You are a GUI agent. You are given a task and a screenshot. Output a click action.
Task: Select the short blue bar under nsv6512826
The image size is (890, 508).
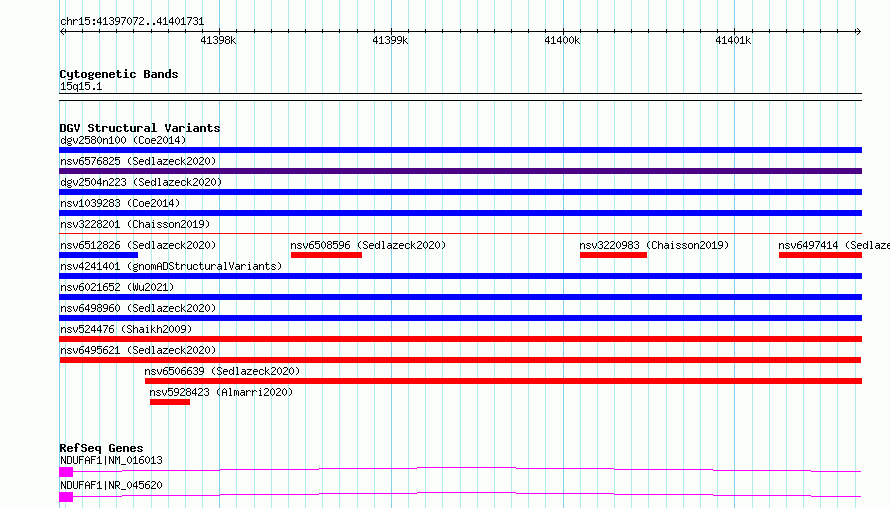coord(99,255)
